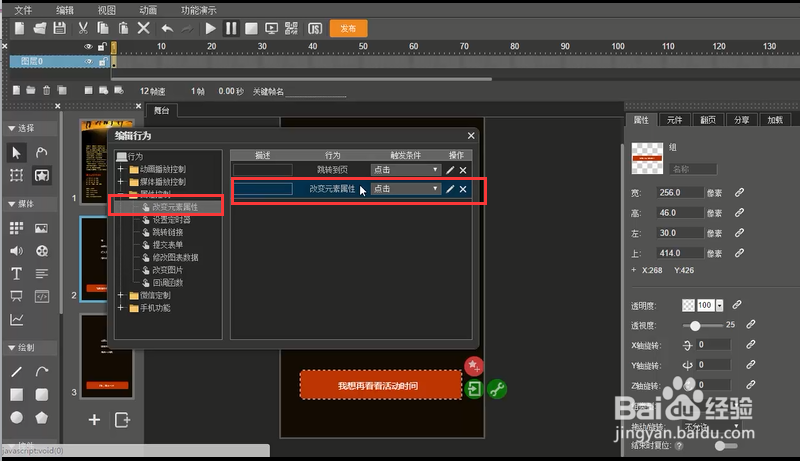Select the audio speaker tool
The image size is (800, 461).
16,251
